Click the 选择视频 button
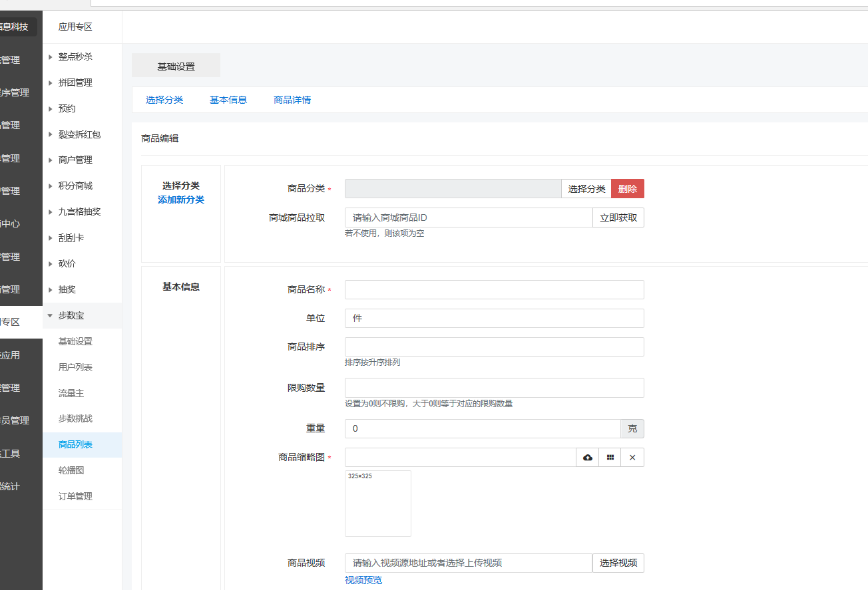The image size is (868, 590). click(618, 563)
